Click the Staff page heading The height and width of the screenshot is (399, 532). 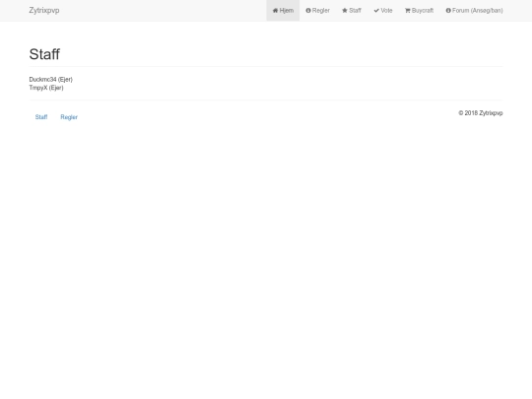pyautogui.click(x=44, y=54)
